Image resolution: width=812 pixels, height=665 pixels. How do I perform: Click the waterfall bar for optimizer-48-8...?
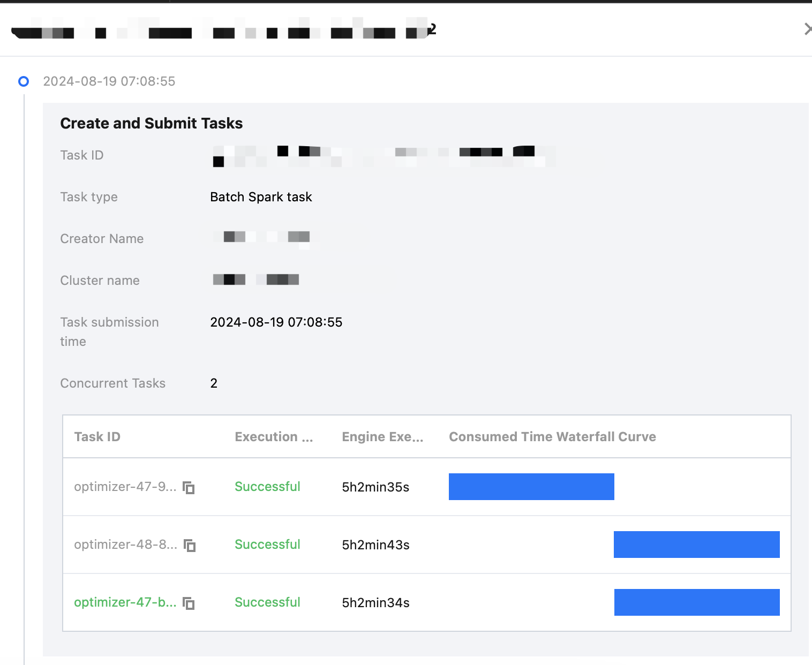(x=696, y=545)
